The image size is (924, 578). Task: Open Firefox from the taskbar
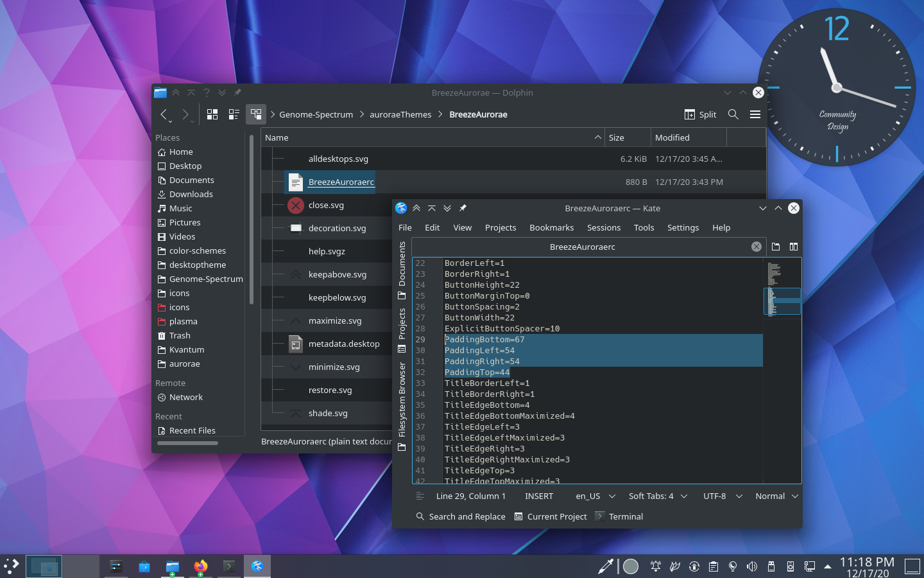[x=201, y=566]
